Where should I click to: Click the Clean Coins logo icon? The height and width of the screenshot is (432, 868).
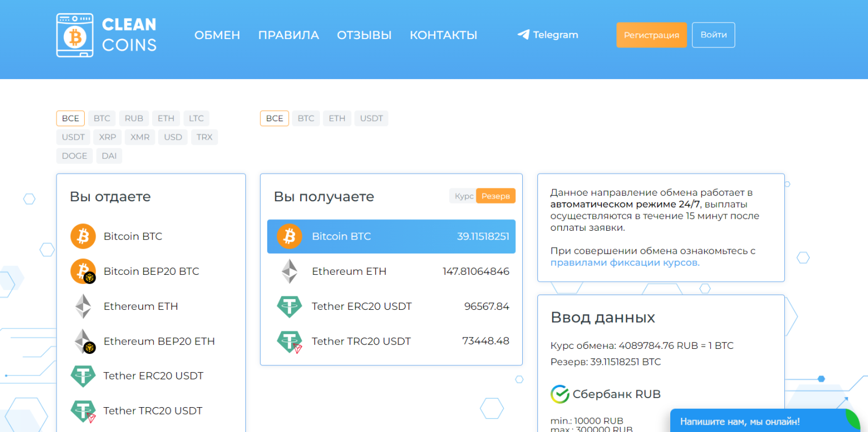pos(75,36)
